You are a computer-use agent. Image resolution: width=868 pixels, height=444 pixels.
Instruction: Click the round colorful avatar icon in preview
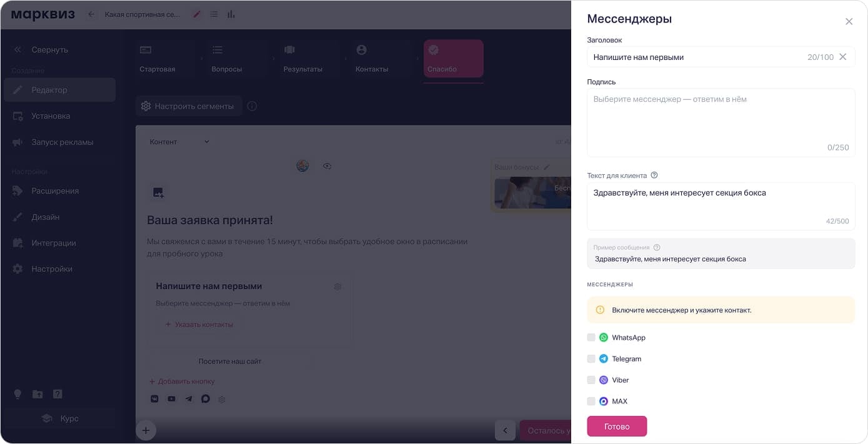pyautogui.click(x=302, y=166)
